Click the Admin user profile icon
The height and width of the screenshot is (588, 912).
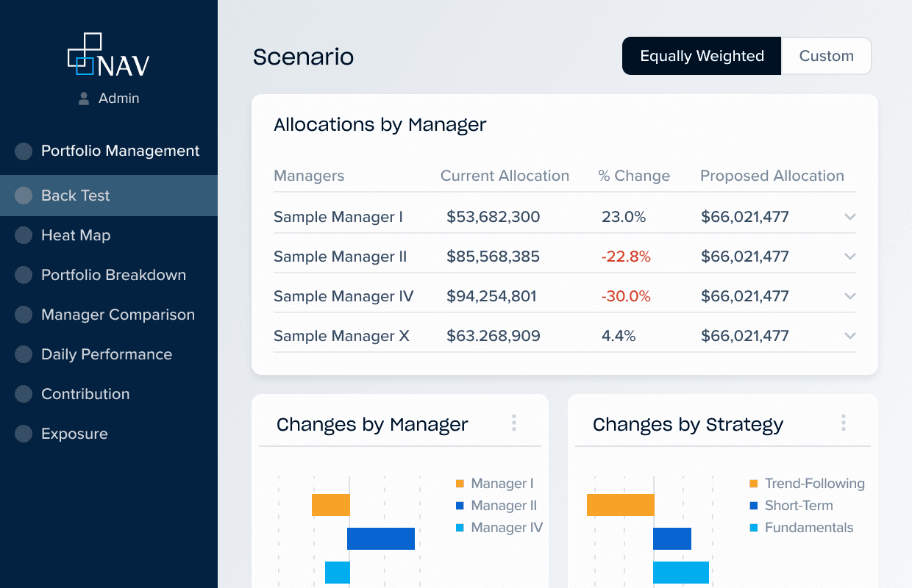pyautogui.click(x=85, y=98)
